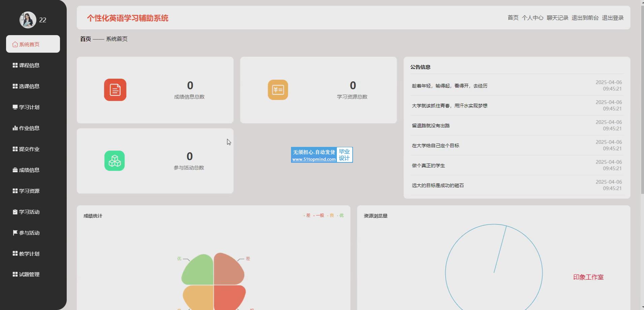Screen dimensions: 644x310
Task: Click 退出登录 in the header
Action: point(612,18)
